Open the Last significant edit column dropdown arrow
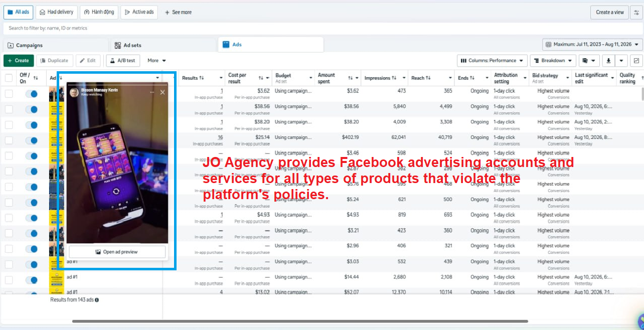The height and width of the screenshot is (330, 644). point(612,78)
